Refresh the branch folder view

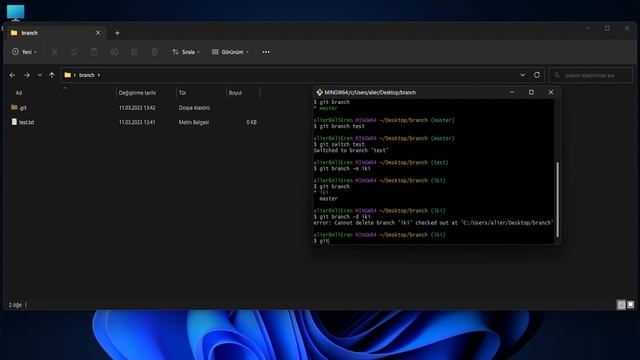click(537, 75)
